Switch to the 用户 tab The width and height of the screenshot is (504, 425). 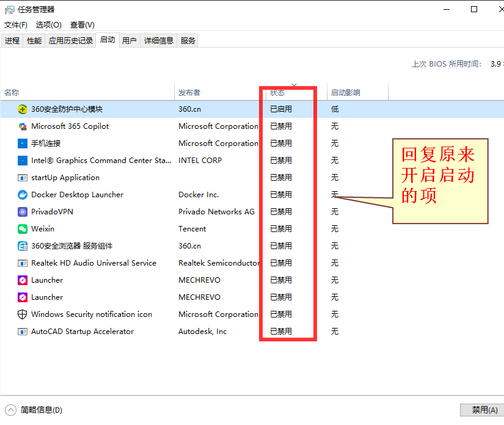pyautogui.click(x=130, y=40)
